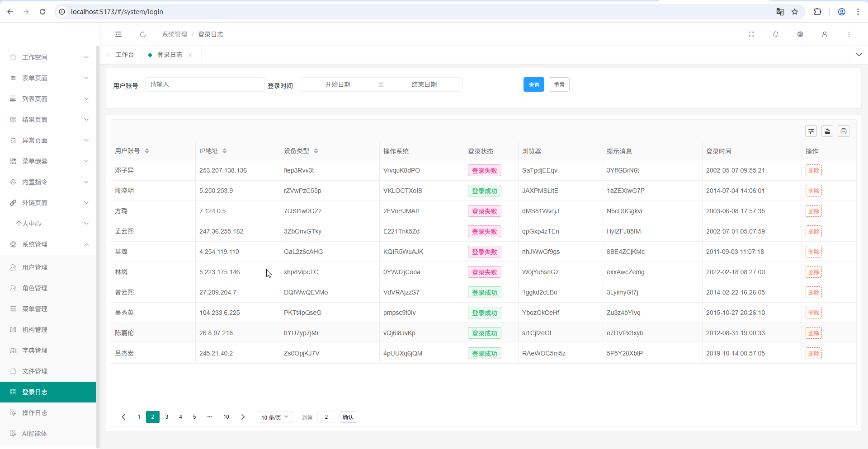Image resolution: width=868 pixels, height=449 pixels.
Task: Open 菜单管理 in sidebar
Action: 48,309
